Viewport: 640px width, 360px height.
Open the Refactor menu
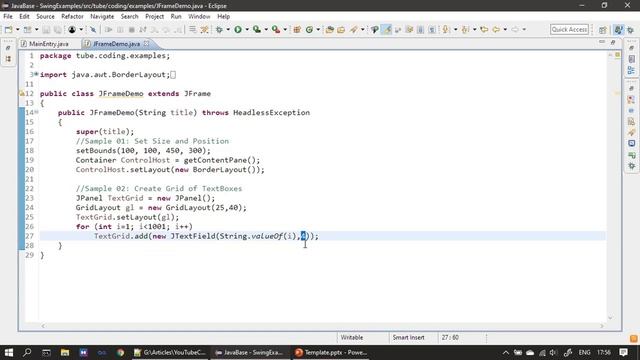[72, 16]
